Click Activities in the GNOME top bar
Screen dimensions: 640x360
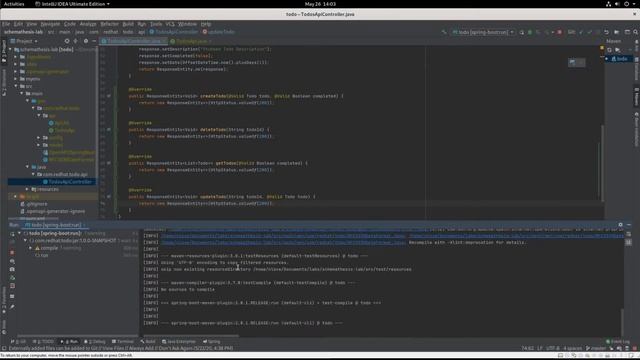click(x=14, y=4)
